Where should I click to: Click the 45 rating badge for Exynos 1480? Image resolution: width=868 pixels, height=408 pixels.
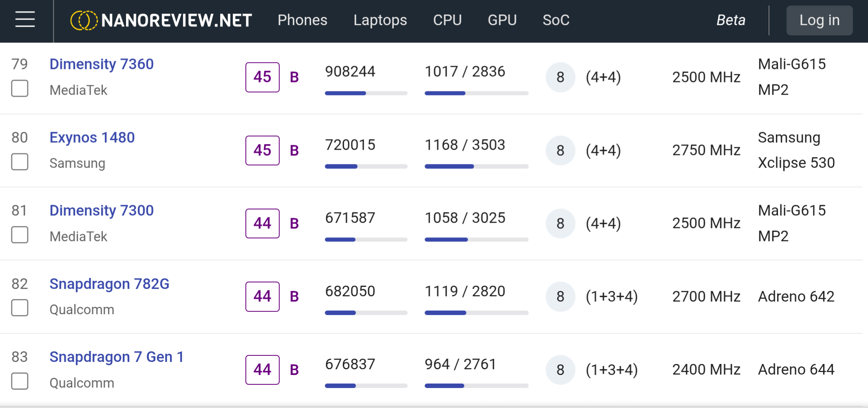pos(263,150)
